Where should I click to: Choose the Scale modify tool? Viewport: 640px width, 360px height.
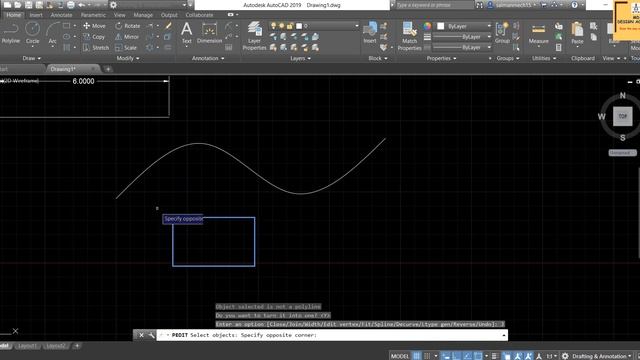coord(126,48)
